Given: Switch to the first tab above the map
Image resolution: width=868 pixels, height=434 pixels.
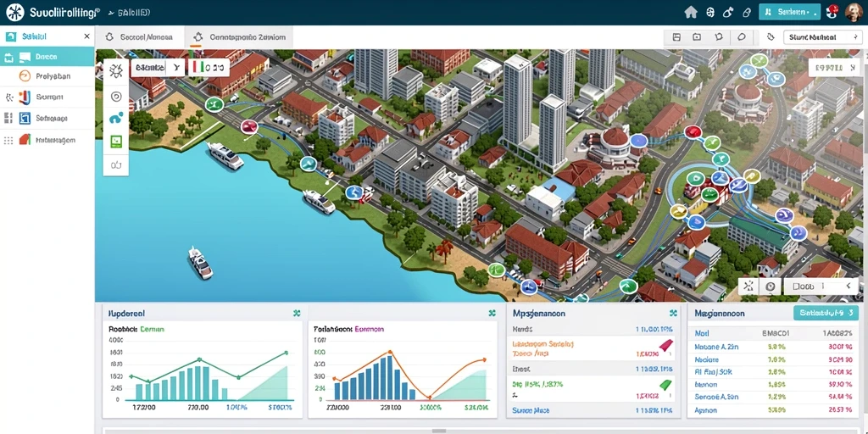Looking at the screenshot, I should pyautogui.click(x=140, y=37).
